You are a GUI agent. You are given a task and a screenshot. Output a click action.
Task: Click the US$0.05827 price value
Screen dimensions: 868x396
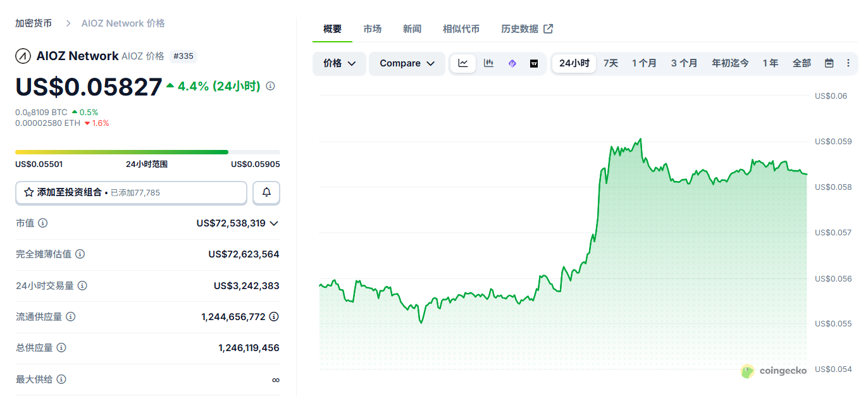pos(89,87)
